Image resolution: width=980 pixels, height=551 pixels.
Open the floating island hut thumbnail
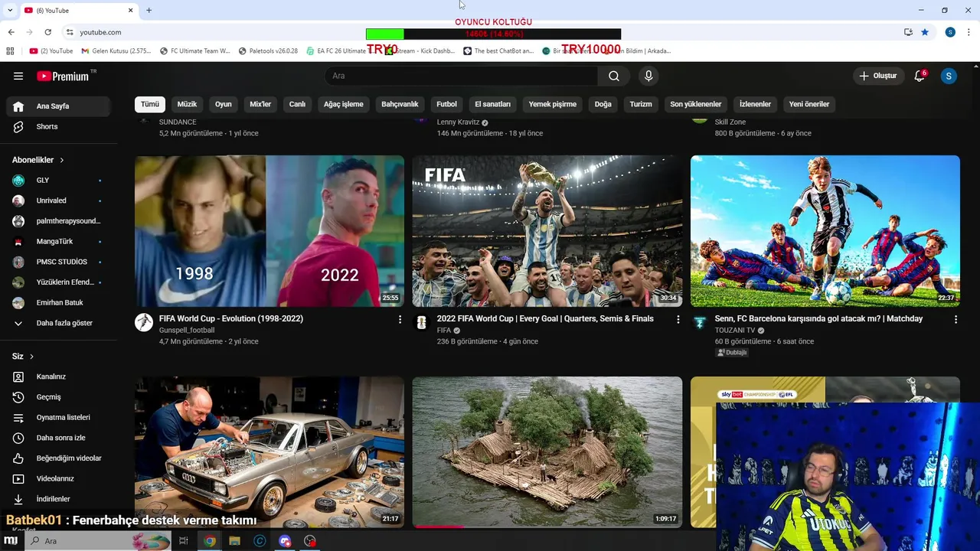(x=547, y=452)
